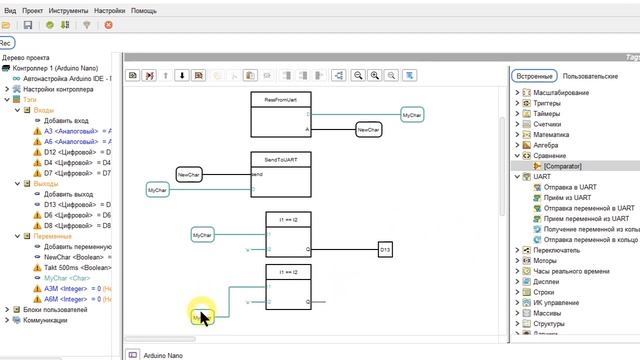Click Добавить переменную in the tree
The height and width of the screenshot is (360, 640).
(78, 247)
